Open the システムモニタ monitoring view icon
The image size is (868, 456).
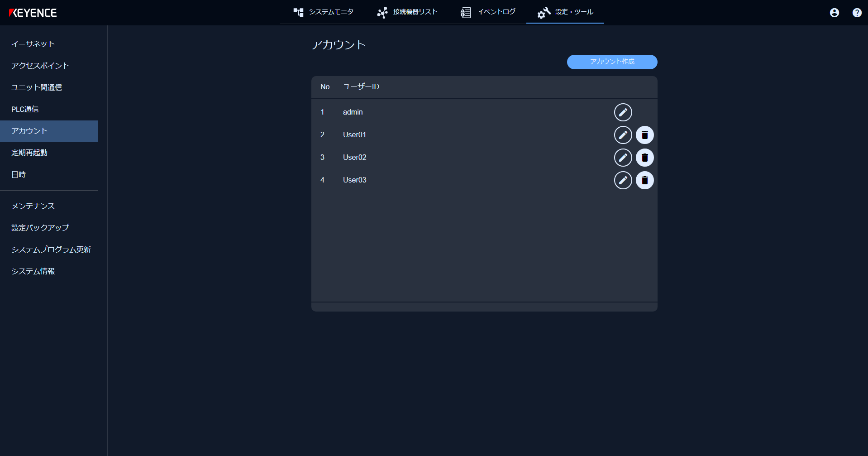298,12
